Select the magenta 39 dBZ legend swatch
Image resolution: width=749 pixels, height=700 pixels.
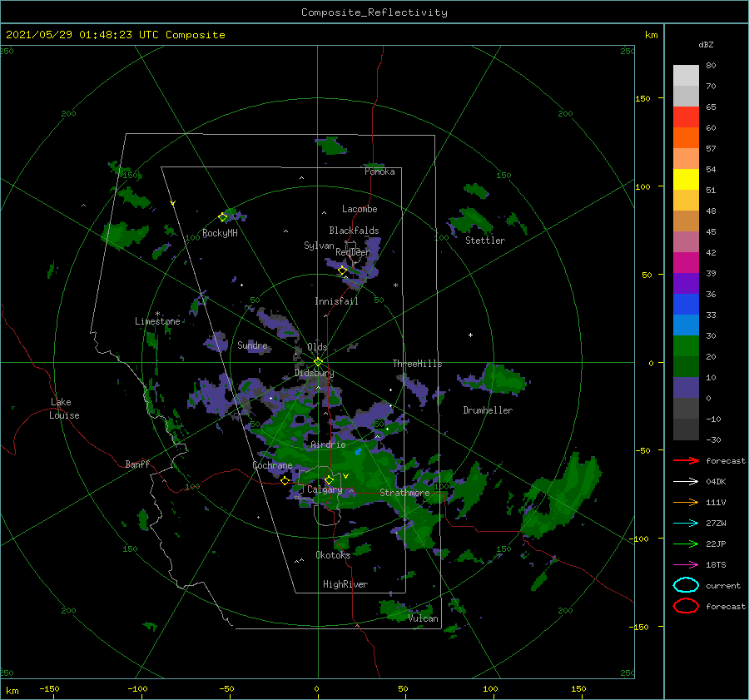pos(686,262)
